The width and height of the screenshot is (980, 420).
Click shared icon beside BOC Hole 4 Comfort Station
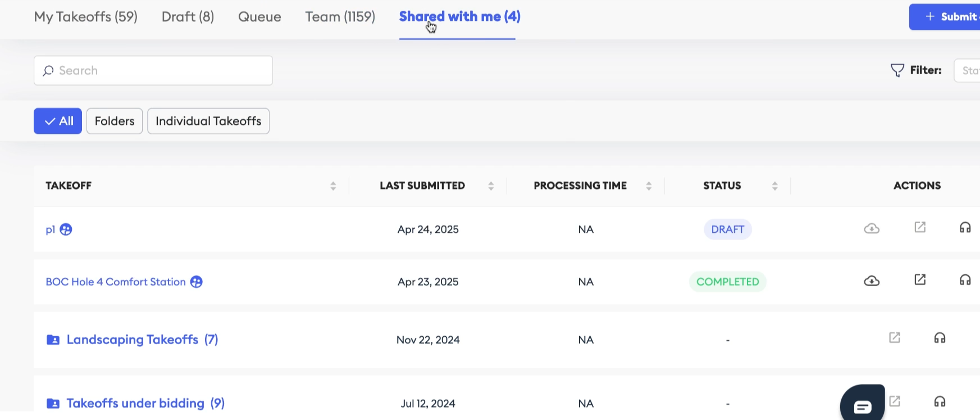[196, 282]
